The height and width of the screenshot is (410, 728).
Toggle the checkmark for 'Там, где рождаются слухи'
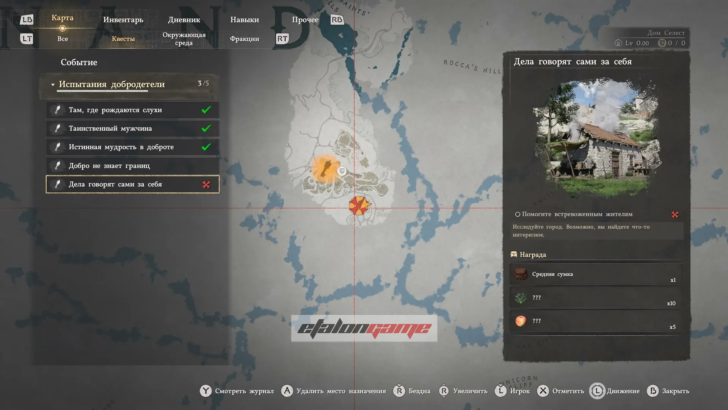pos(205,110)
